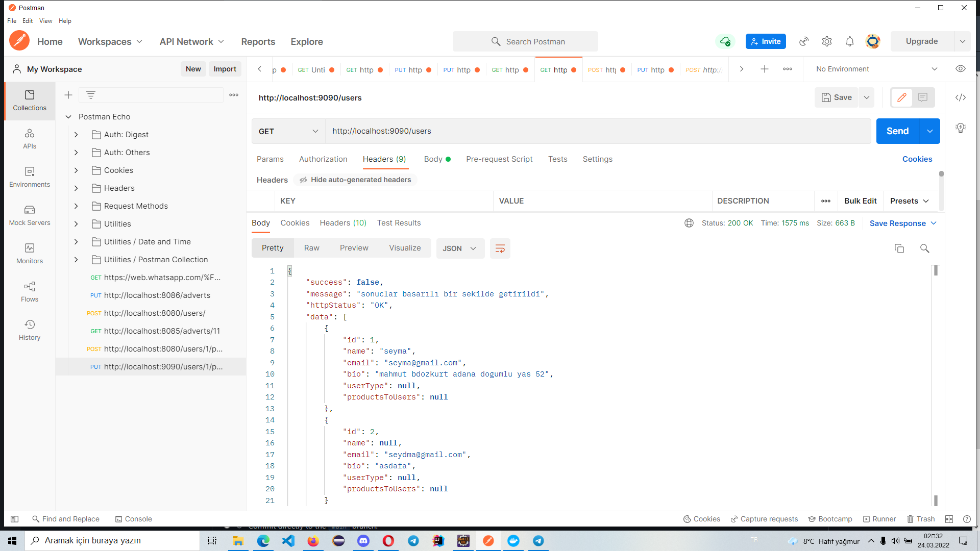Open the View menu
This screenshot has height=551, width=980.
coord(45,21)
